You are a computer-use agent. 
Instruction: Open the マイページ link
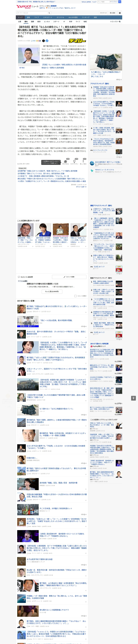103,13
